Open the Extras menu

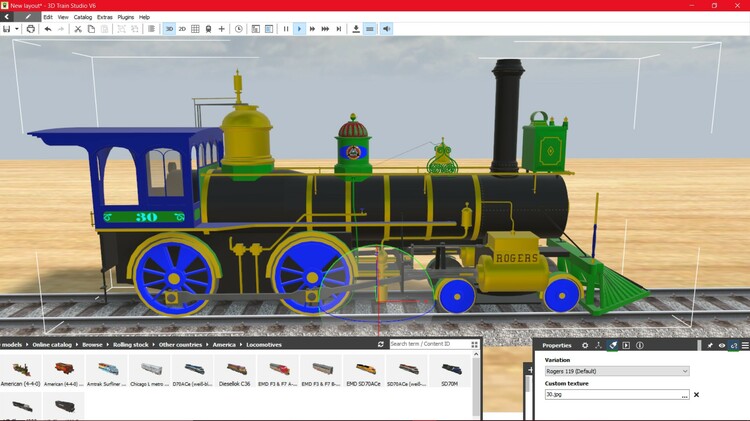[x=105, y=17]
